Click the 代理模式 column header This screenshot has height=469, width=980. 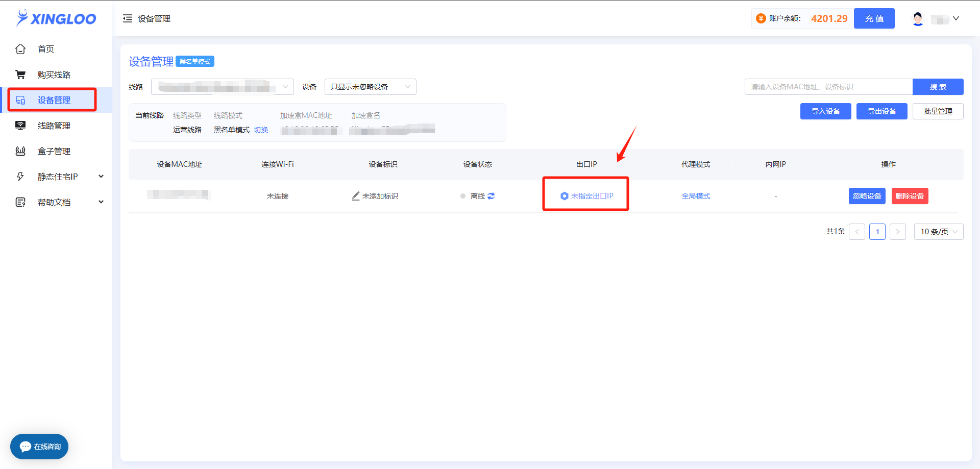click(x=696, y=164)
